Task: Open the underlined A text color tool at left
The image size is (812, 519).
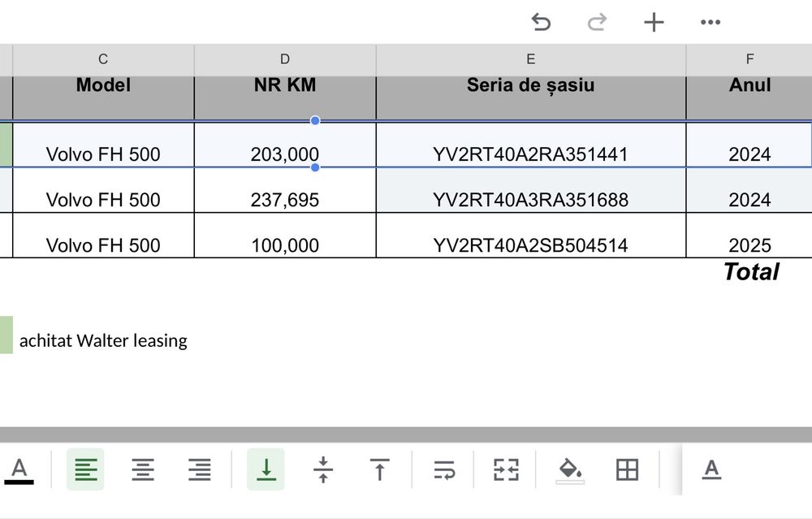Action: point(19,470)
